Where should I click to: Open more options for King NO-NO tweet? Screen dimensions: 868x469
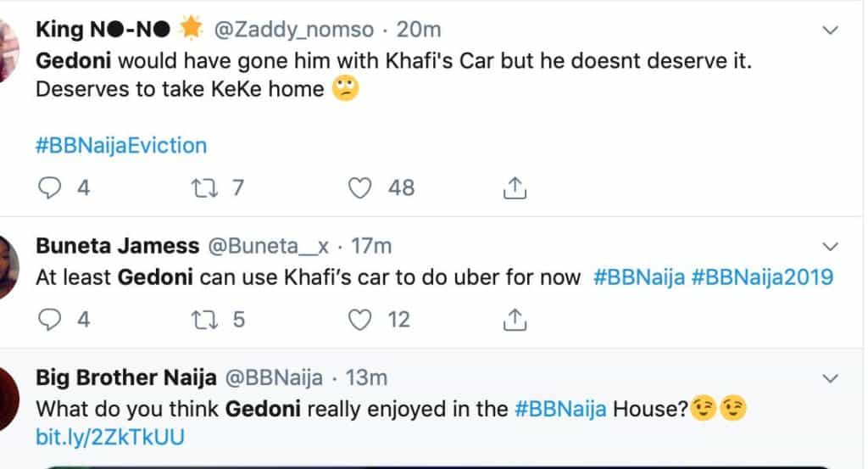pos(831,31)
